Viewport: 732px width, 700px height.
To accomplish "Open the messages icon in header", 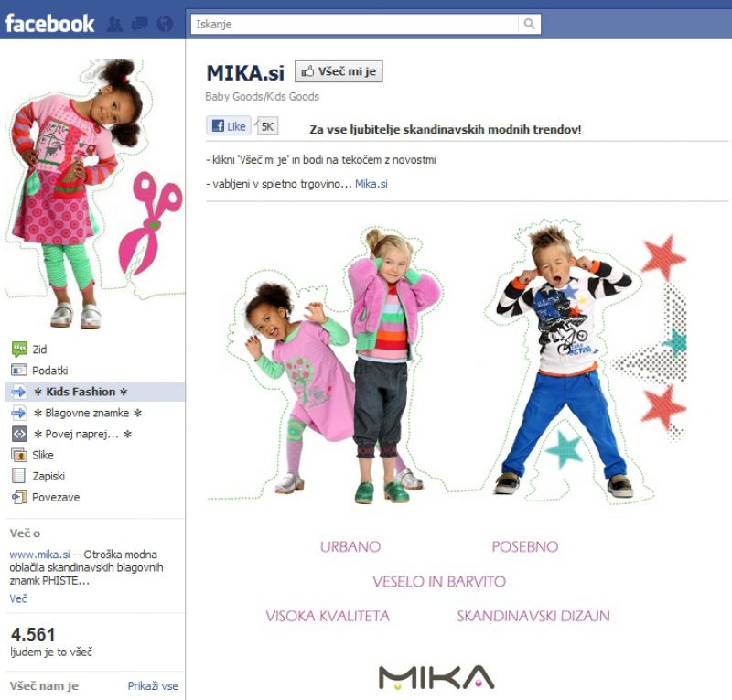I will click(140, 24).
